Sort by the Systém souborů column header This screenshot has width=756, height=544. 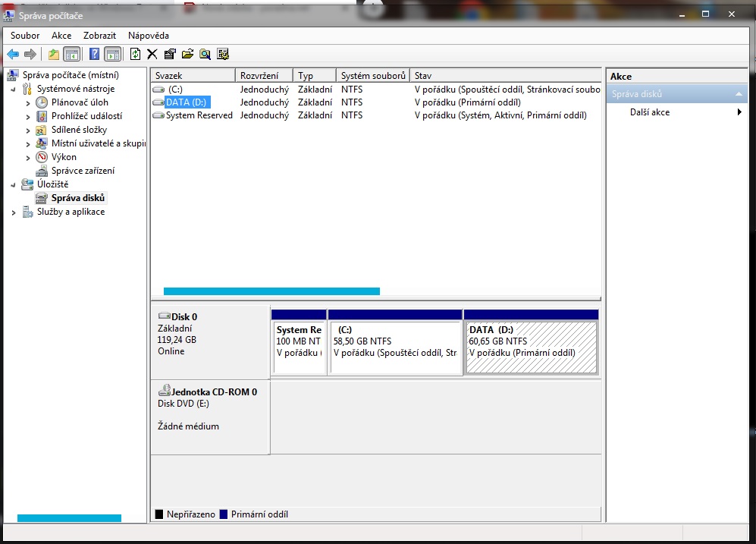[x=373, y=76]
